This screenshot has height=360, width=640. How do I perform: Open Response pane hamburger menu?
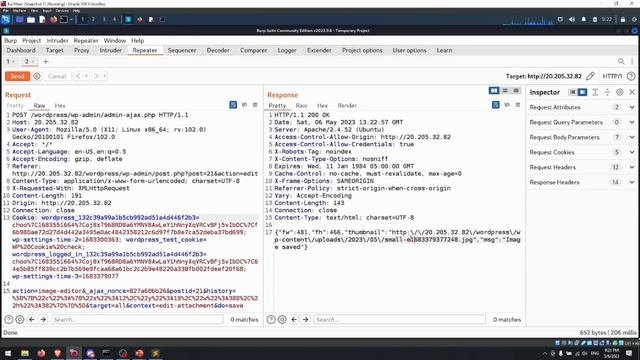pos(518,105)
